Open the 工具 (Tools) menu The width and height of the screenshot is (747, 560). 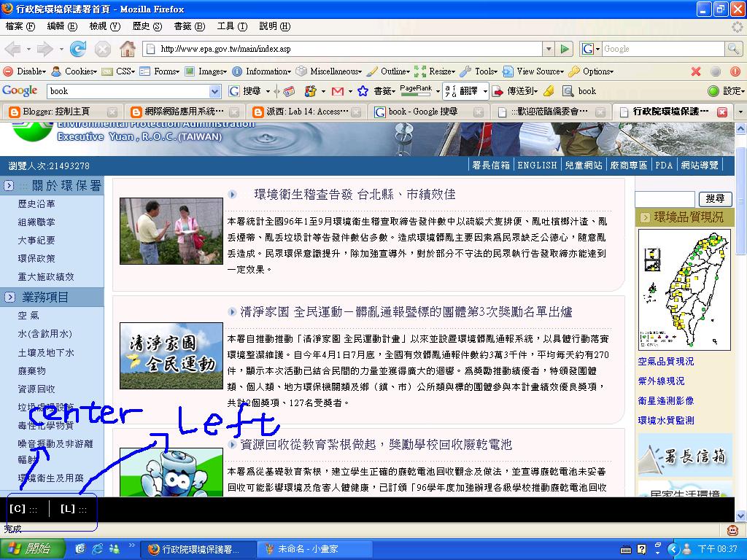(232, 26)
